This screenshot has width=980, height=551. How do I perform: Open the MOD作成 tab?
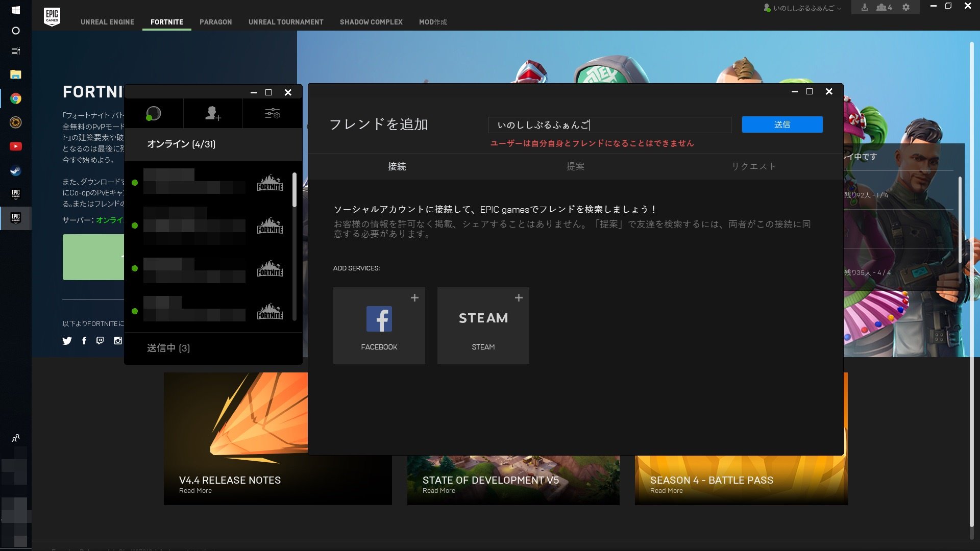(433, 22)
